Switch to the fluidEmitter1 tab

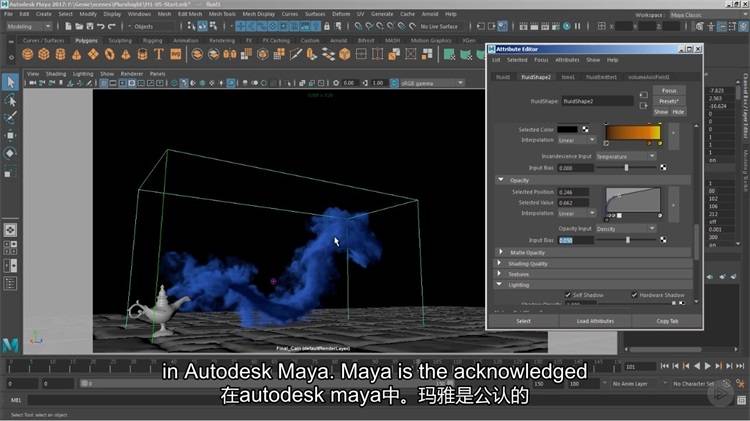click(601, 77)
